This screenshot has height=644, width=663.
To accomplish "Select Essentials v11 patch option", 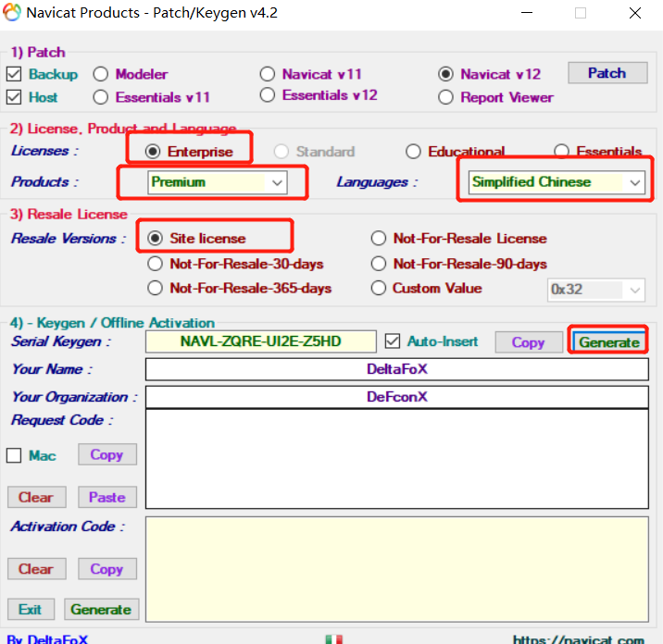I will (101, 97).
